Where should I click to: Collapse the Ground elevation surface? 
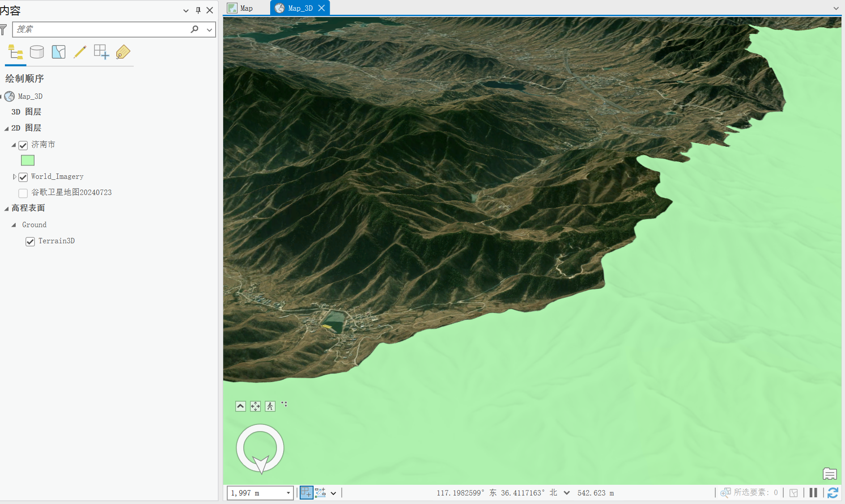pos(13,225)
